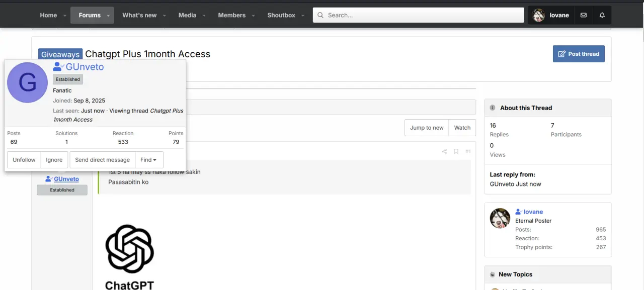Screen dimensions: 644x290
Task: Open the What's new nav item
Action: 139,15
